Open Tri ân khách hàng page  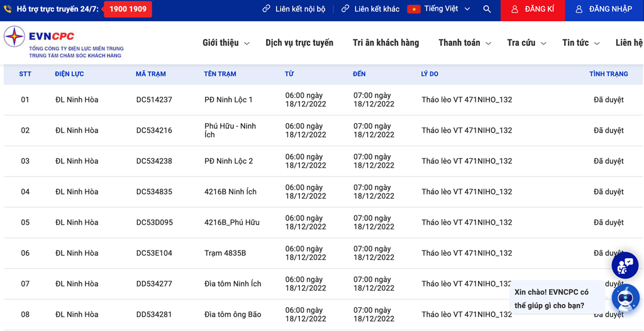pos(386,43)
